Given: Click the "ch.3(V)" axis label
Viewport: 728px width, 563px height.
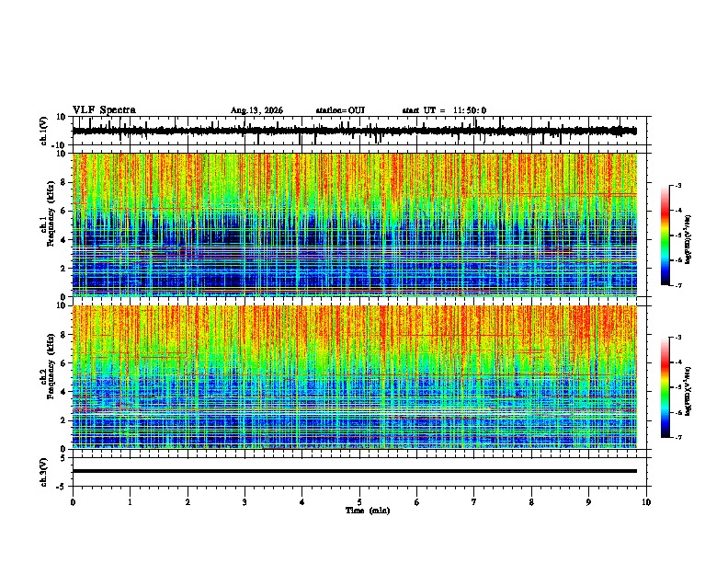Looking at the screenshot, I should point(44,472).
